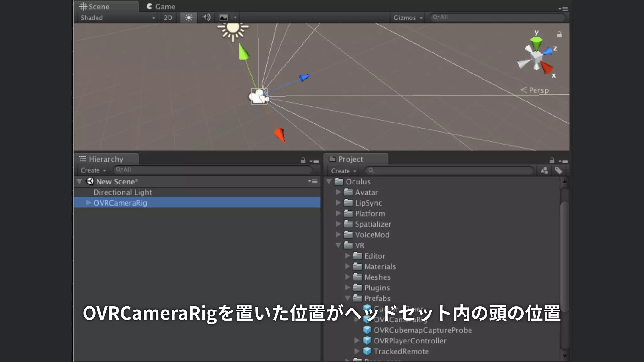Lock the Hierarchy panel
This screenshot has width=644, height=362.
[303, 160]
